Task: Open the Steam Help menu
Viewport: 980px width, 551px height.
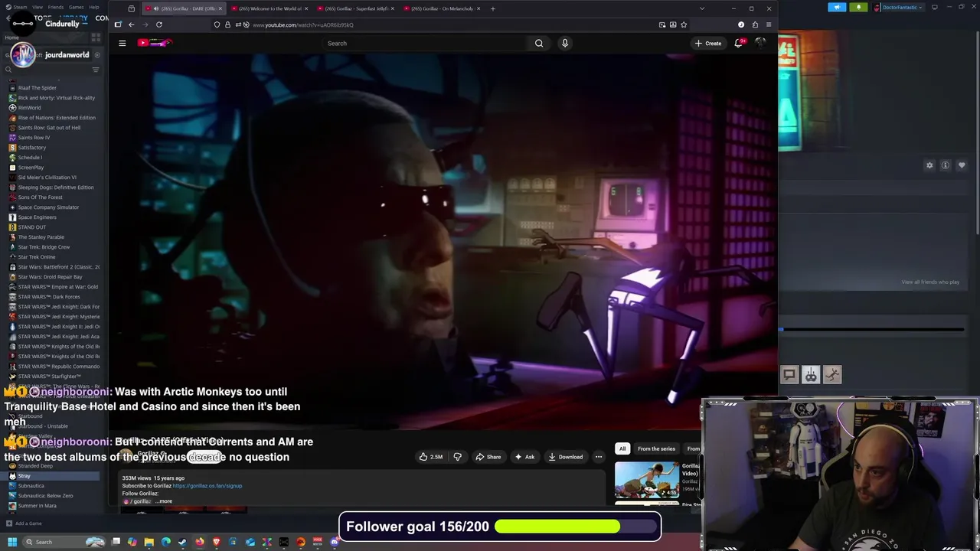Action: (93, 7)
